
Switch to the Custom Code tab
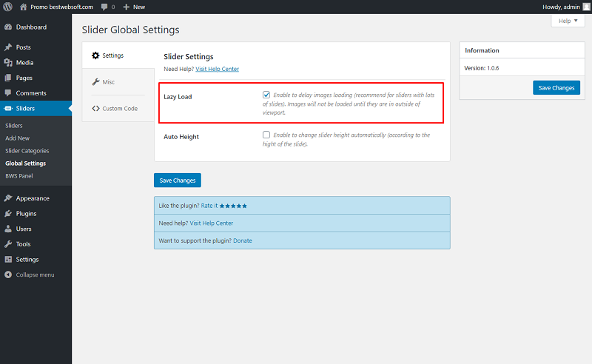pos(120,108)
